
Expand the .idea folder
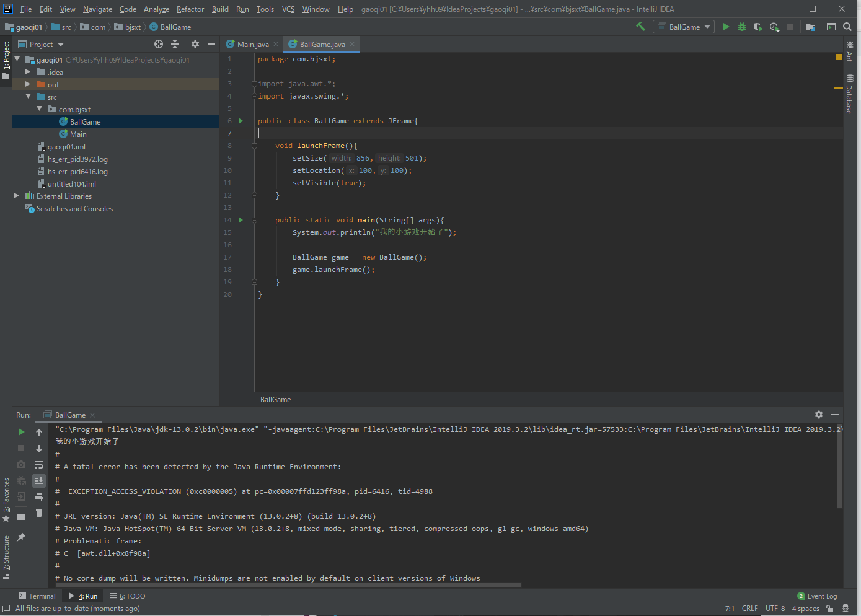(28, 72)
